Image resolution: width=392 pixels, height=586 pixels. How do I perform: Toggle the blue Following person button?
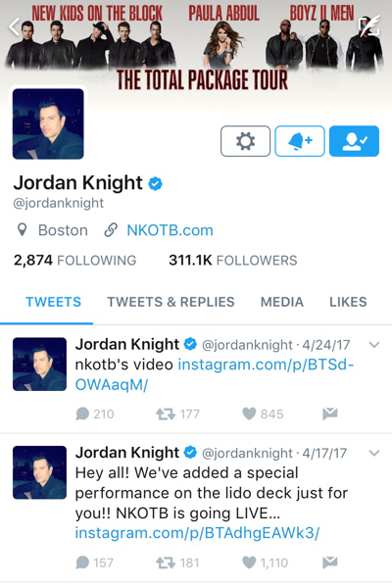point(354,141)
